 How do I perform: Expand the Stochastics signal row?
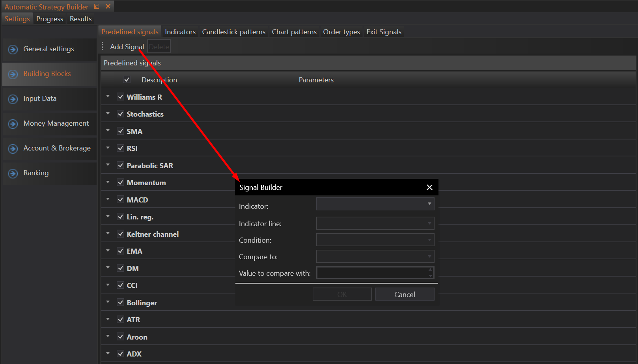coord(108,113)
